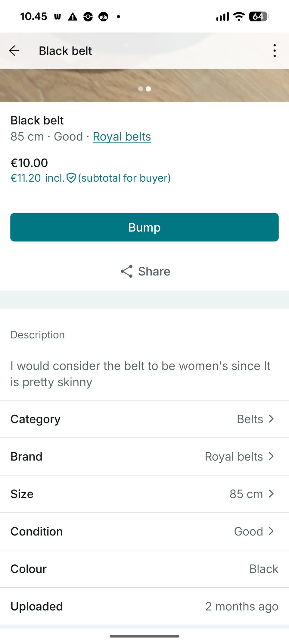Open the three-dot overflow menu
The width and height of the screenshot is (289, 644).
(x=274, y=51)
